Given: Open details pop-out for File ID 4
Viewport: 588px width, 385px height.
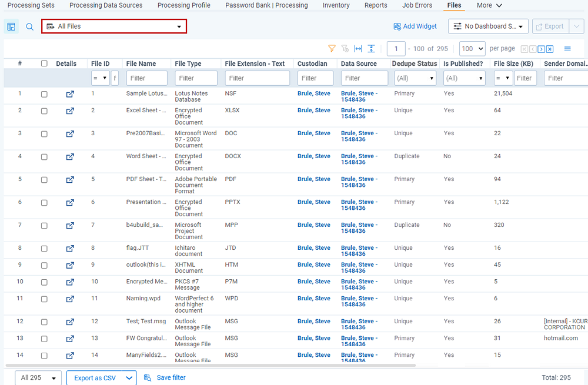Looking at the screenshot, I should click(70, 157).
